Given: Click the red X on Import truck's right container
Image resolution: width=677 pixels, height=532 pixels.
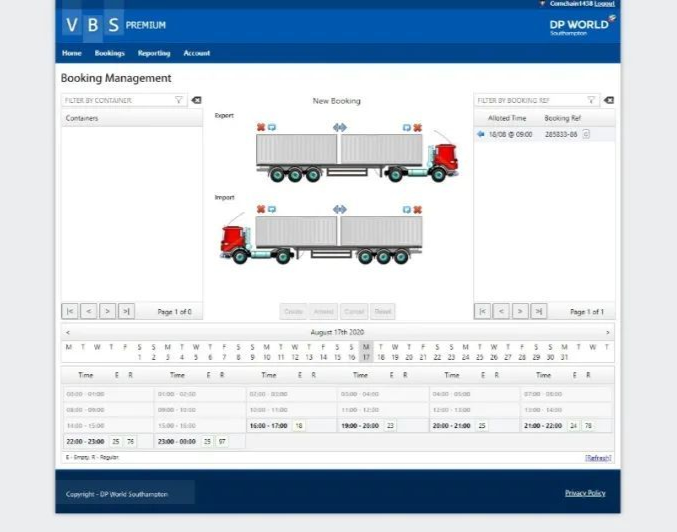Looking at the screenshot, I should (417, 210).
